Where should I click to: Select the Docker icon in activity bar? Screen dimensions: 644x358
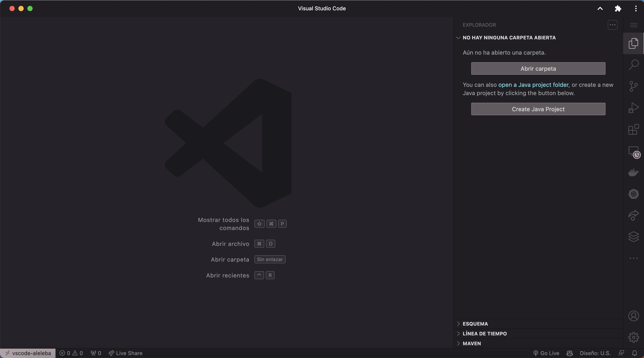(633, 173)
